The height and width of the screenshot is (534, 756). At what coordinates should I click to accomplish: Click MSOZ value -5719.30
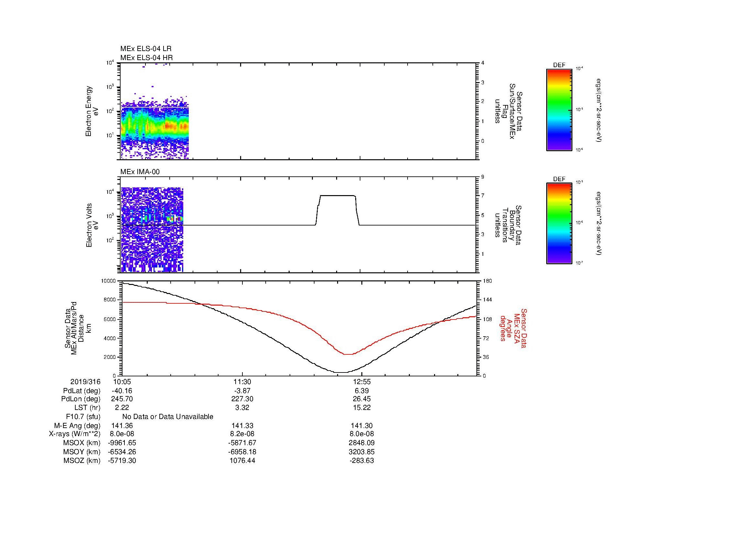click(122, 461)
